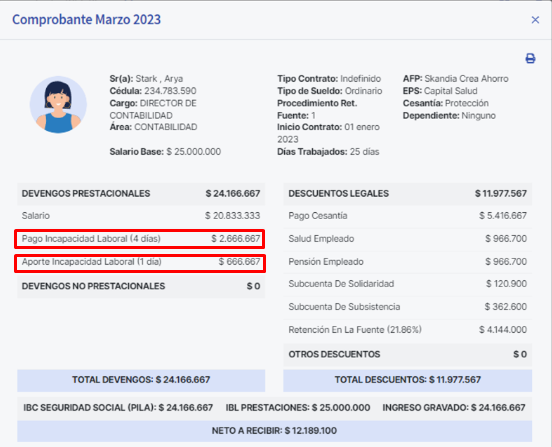Click the TOTAL DESCUENTOS summary bar
The image size is (552, 447).
pos(407,380)
